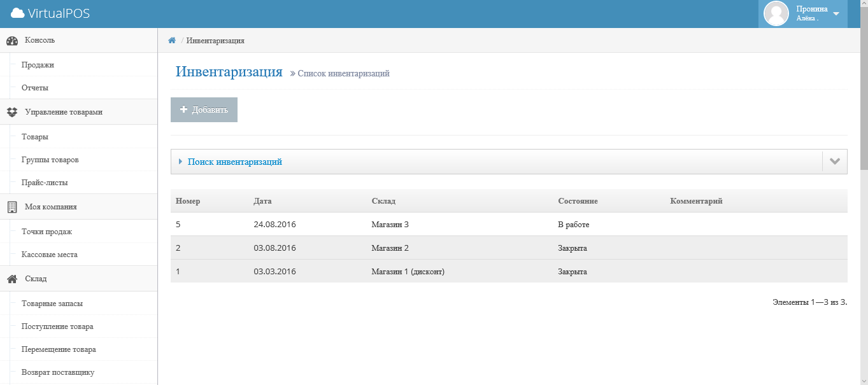The image size is (868, 385).
Task: Click the Склад house icon
Action: coord(12,279)
